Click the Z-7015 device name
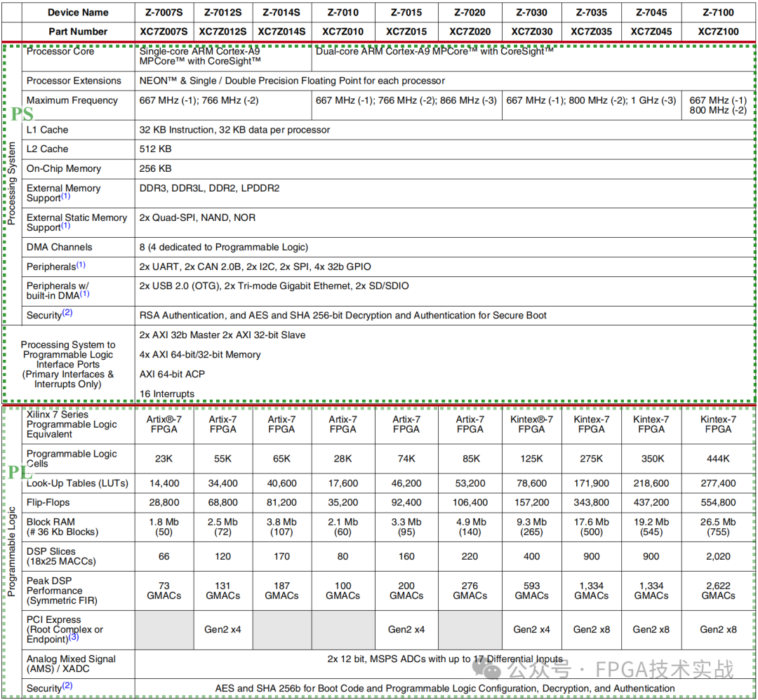 click(x=406, y=13)
